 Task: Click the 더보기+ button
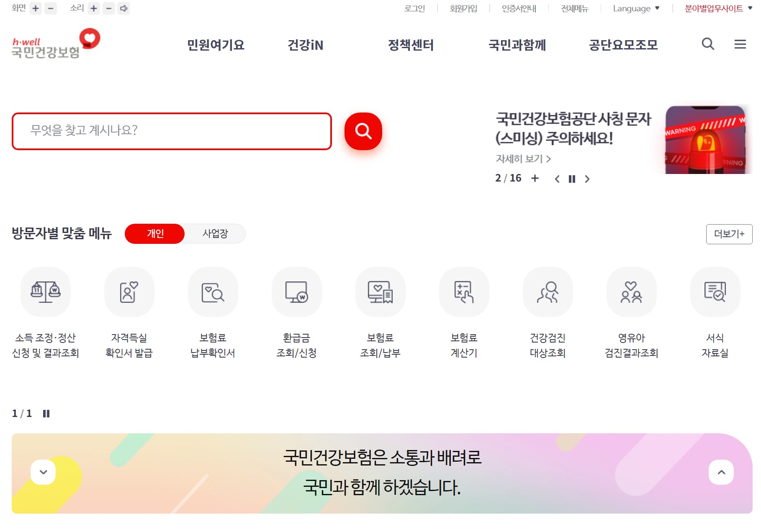pyautogui.click(x=729, y=234)
